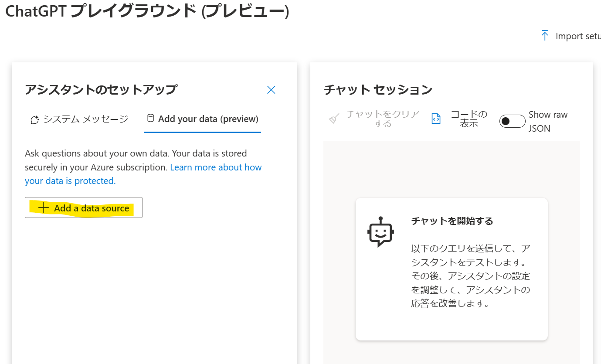The width and height of the screenshot is (601, 364).
Task: Click the コードの表示 button
Action: (459, 119)
